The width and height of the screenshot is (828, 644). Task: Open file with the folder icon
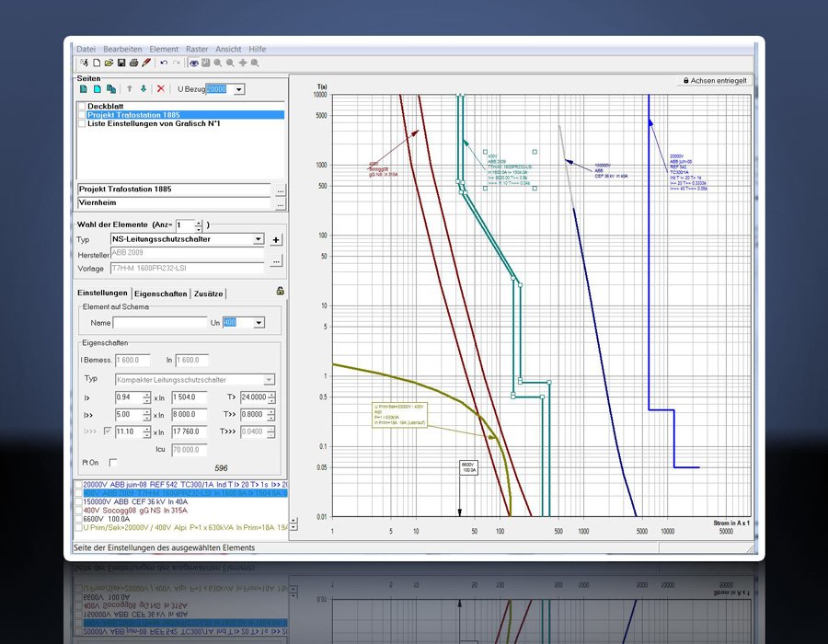pos(109,63)
